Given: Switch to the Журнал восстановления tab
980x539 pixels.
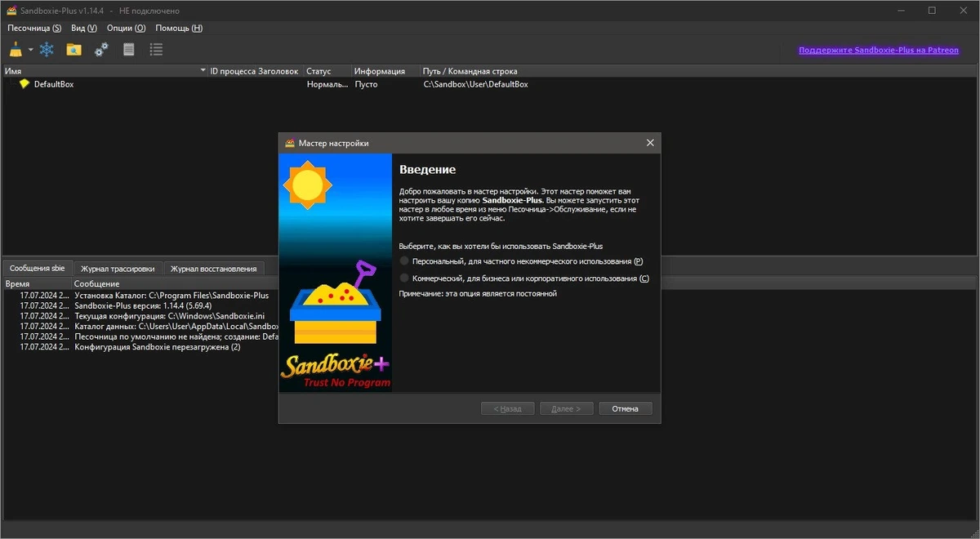Looking at the screenshot, I should point(214,268).
